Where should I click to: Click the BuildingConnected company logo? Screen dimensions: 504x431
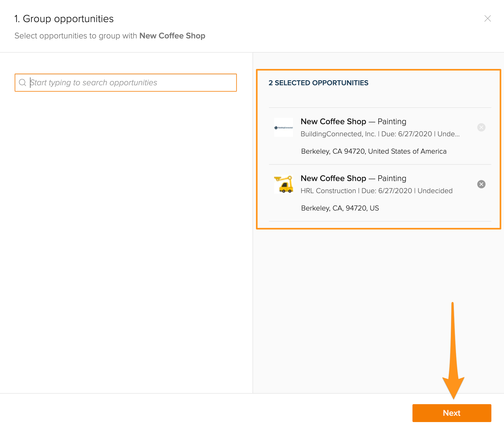[283, 128]
